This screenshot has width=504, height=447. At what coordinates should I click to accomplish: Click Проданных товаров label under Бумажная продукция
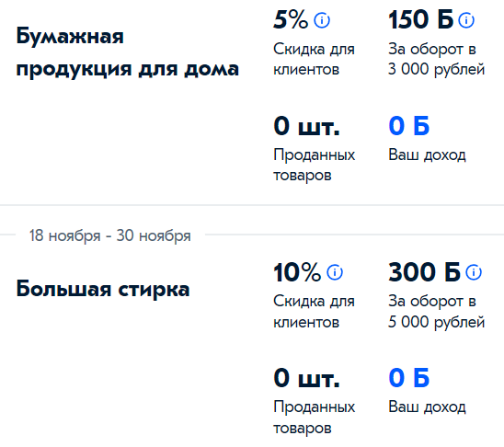315,166
